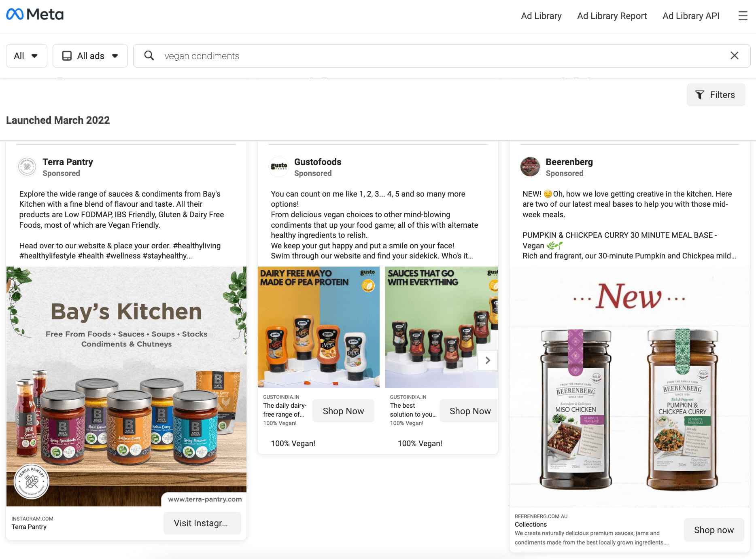Open the Filters button

click(716, 95)
